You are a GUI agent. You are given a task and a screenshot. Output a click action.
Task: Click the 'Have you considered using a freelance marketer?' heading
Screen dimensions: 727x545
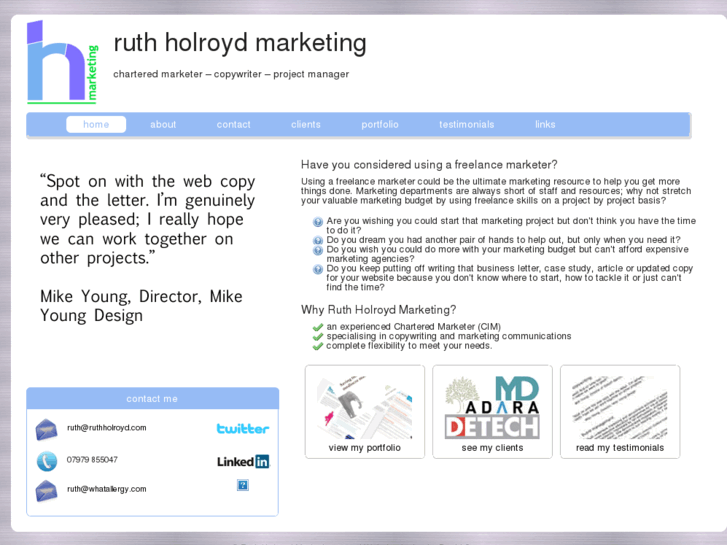[x=429, y=165]
